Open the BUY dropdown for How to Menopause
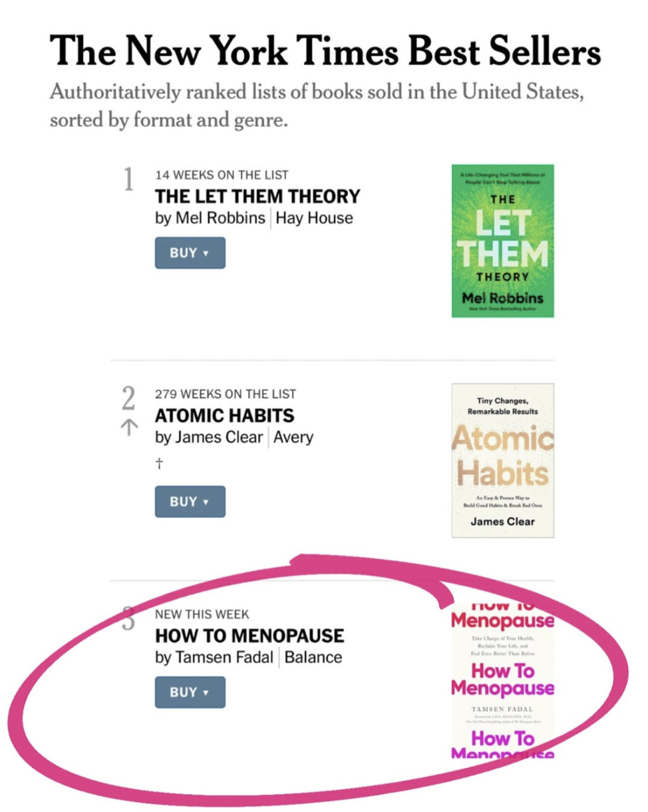 click(x=190, y=692)
